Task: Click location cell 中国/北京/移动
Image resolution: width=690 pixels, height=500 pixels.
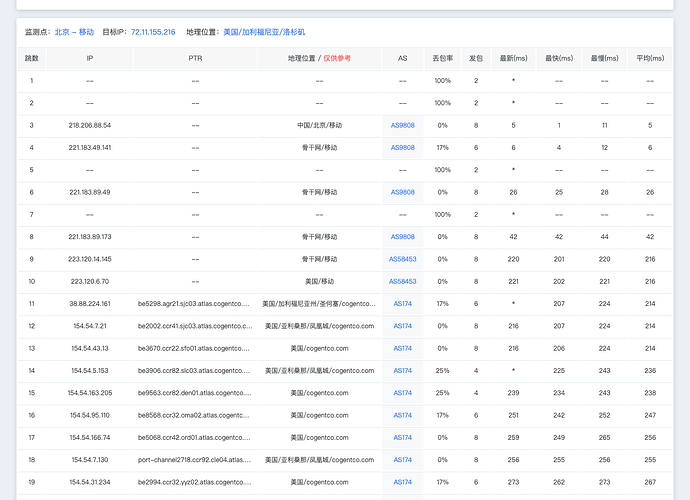Action: tap(319, 125)
